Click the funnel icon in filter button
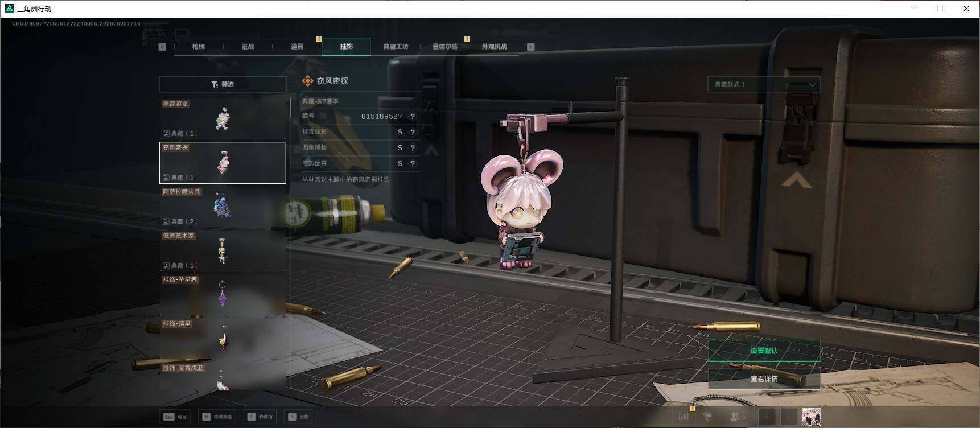Screen dimensions: 980x428 click(215, 84)
